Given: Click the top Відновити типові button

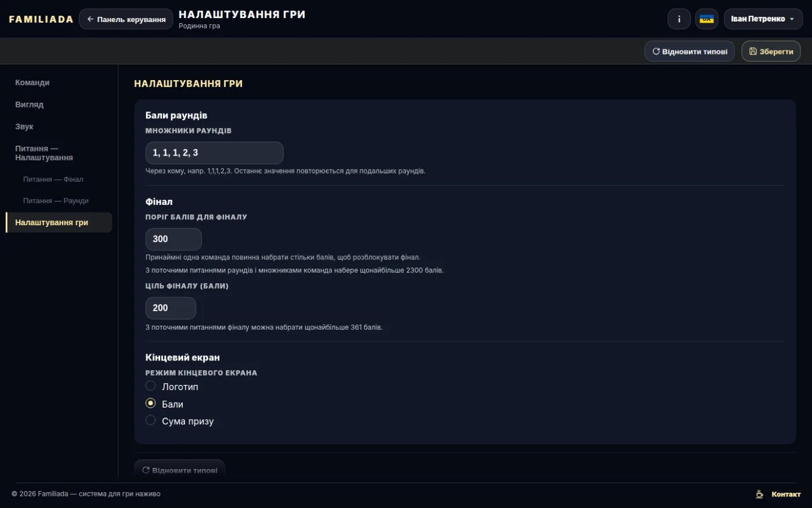Looking at the screenshot, I should [x=690, y=51].
